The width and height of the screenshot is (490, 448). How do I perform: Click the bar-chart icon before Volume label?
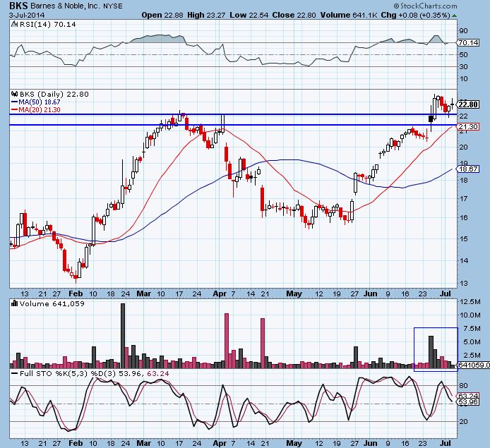click(x=14, y=303)
